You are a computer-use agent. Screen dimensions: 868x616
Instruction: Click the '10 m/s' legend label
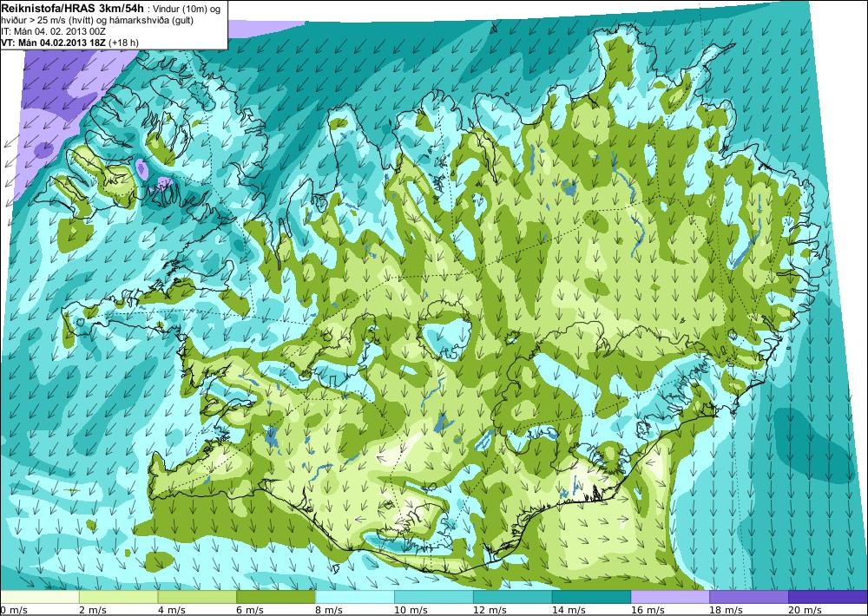[411, 610]
